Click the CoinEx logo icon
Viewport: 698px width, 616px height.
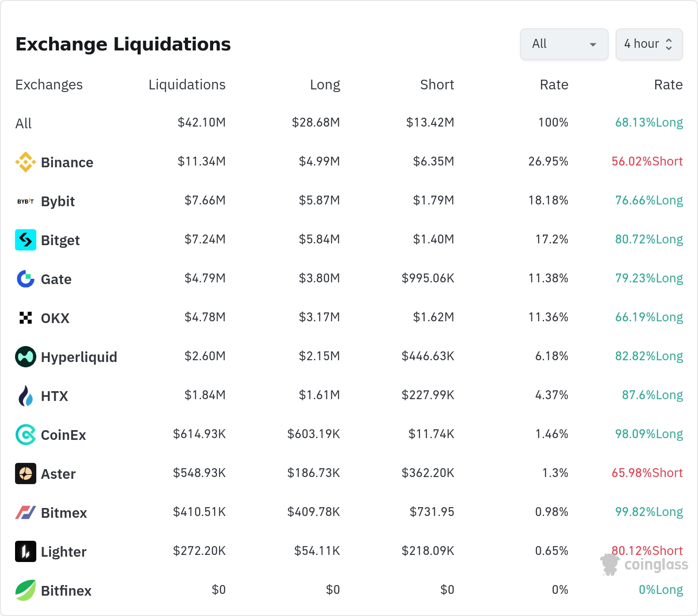(x=26, y=435)
